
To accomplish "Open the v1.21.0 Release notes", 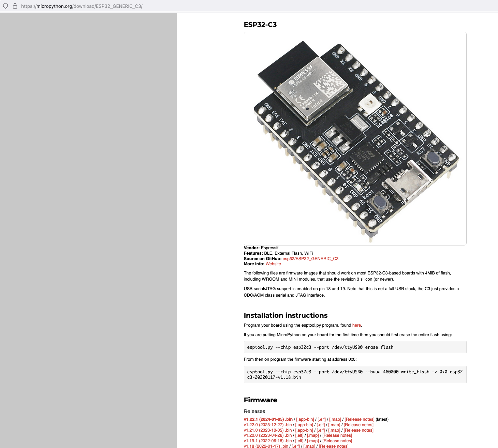I will click(358, 430).
